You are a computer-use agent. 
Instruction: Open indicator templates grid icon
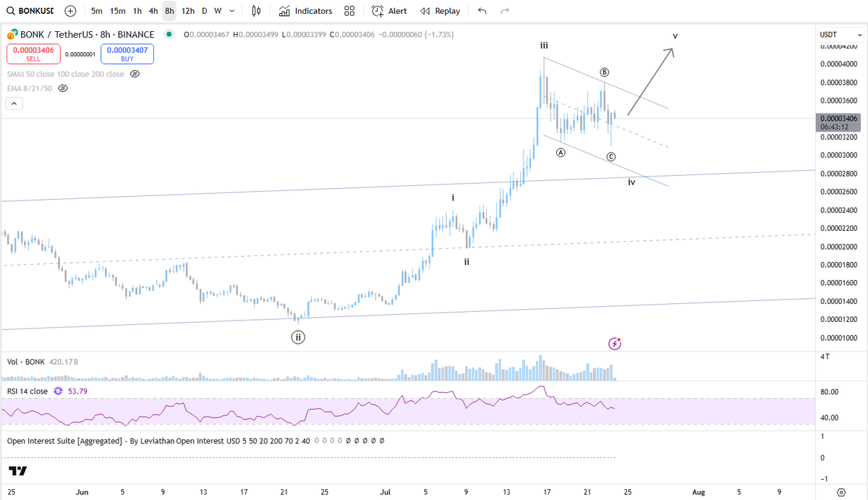click(349, 11)
